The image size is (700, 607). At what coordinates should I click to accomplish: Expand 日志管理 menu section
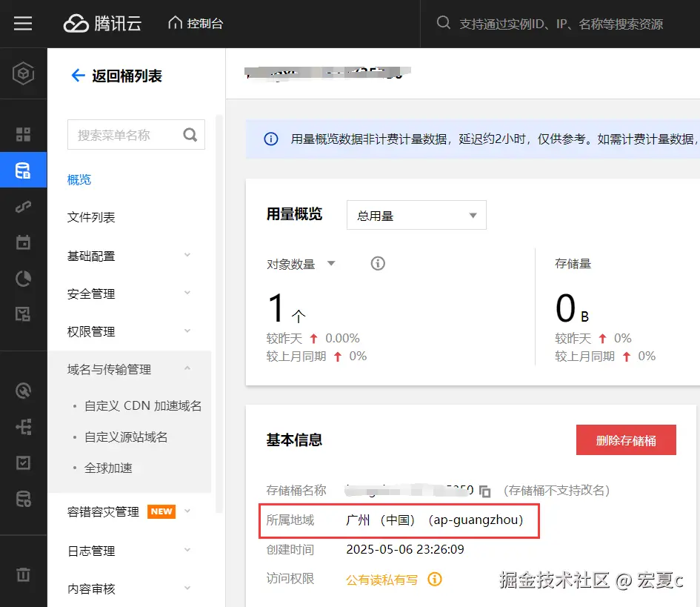(130, 551)
